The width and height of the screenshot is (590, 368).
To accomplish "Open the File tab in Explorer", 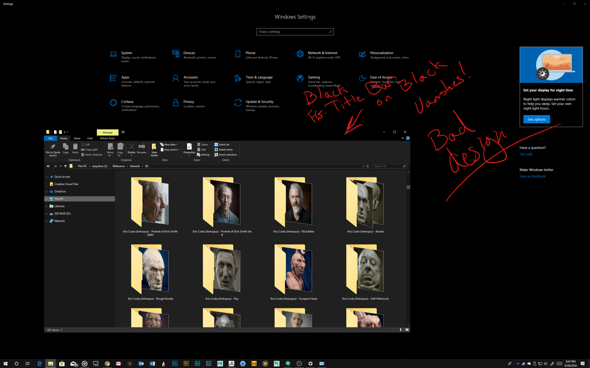I will (x=50, y=138).
